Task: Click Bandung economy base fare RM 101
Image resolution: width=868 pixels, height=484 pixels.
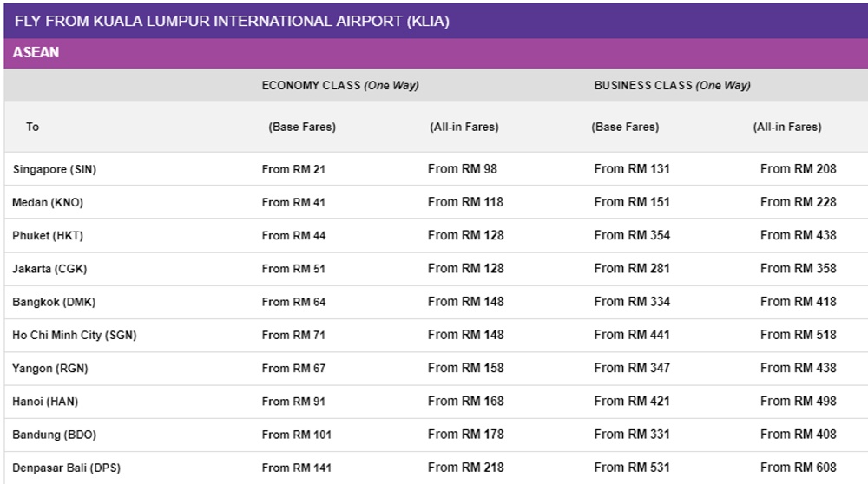Action: click(296, 435)
